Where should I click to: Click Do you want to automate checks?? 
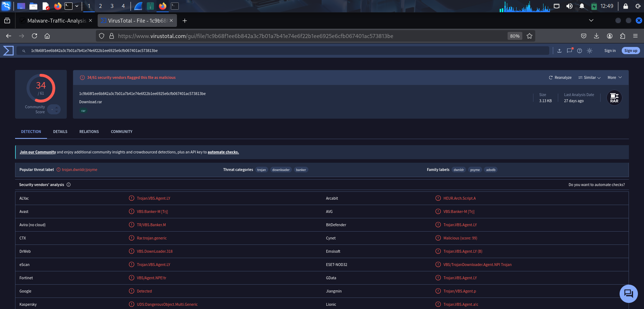coord(597,185)
